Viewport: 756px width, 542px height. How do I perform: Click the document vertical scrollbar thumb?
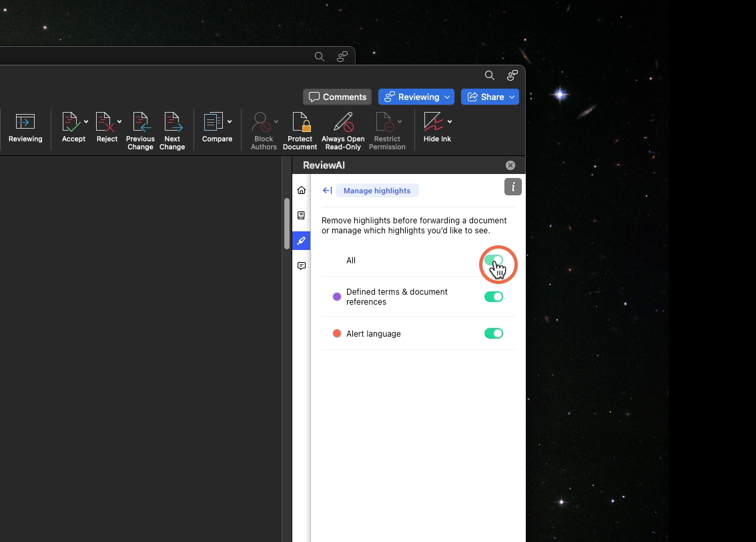click(x=287, y=223)
